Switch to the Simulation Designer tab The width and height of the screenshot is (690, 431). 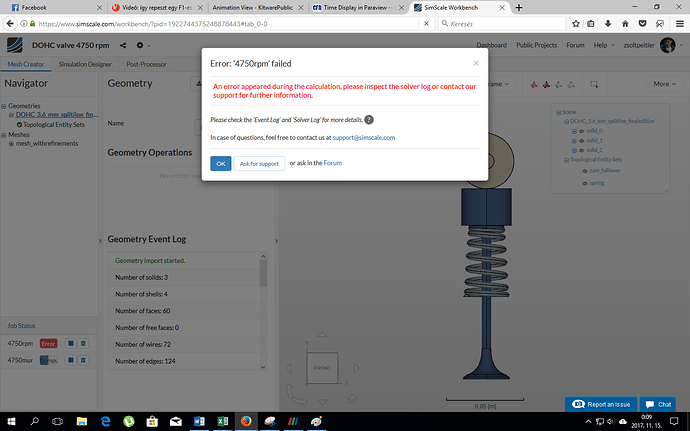coord(85,64)
